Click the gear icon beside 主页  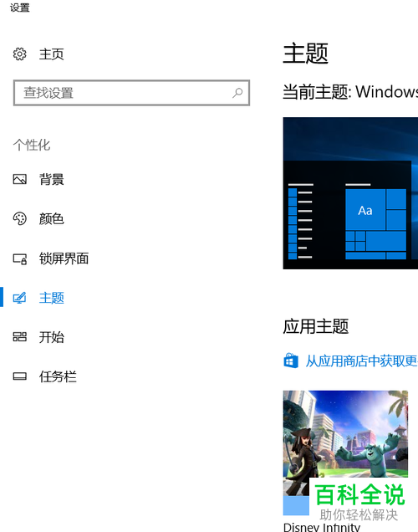click(20, 54)
